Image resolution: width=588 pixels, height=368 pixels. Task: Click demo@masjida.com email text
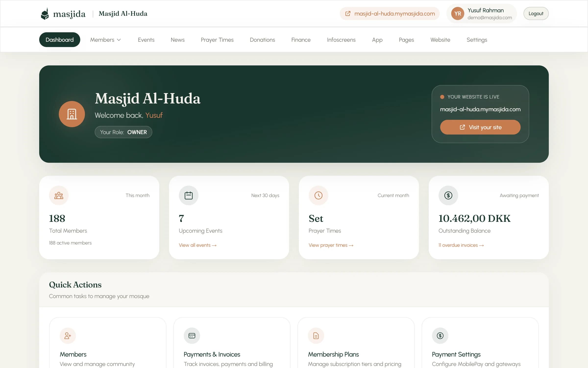pos(490,18)
